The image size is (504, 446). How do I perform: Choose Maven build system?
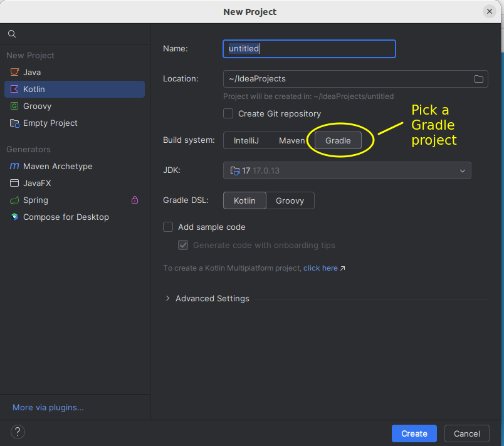(291, 141)
